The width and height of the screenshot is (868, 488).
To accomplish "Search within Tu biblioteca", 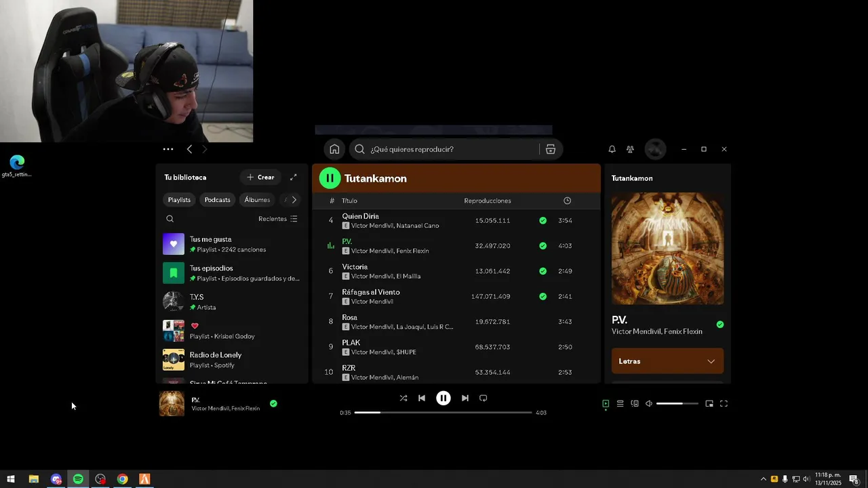I will (170, 219).
